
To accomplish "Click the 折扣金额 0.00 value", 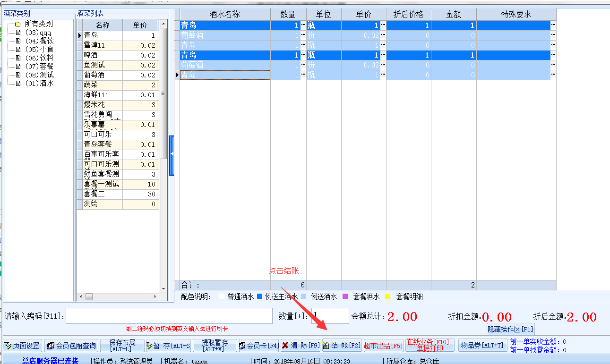I will [497, 317].
